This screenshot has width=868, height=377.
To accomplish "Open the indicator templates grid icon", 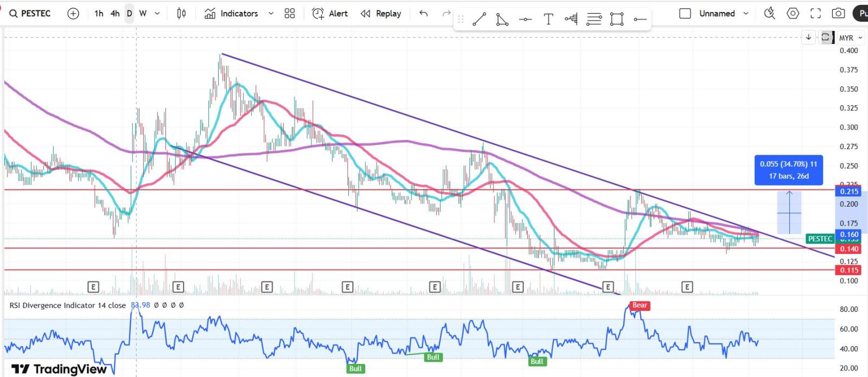I will coord(290,14).
